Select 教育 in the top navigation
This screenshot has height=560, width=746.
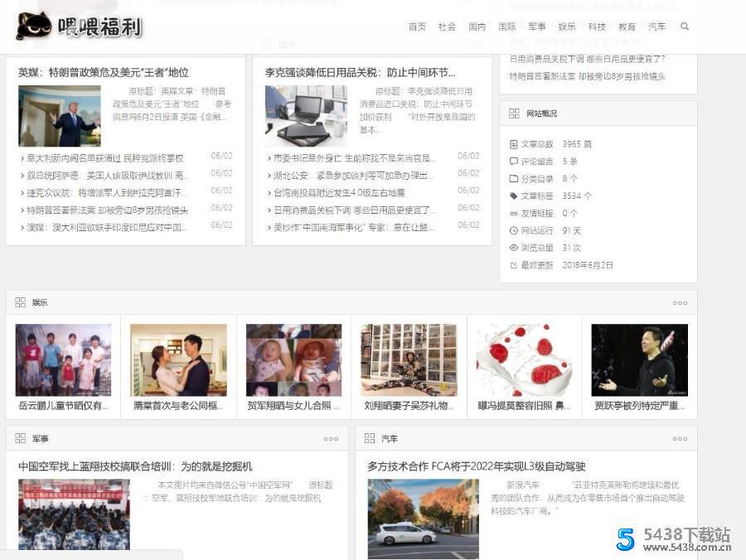point(627,27)
